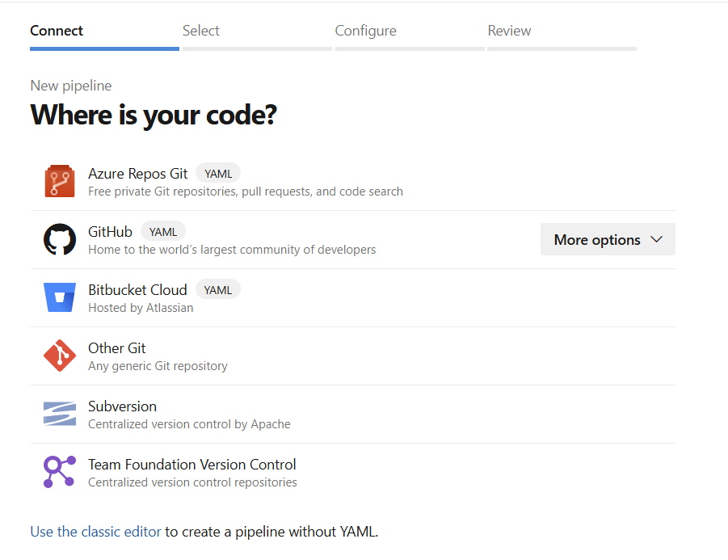The height and width of the screenshot is (560, 728).
Task: Click the Other Git diamond icon
Action: (59, 356)
